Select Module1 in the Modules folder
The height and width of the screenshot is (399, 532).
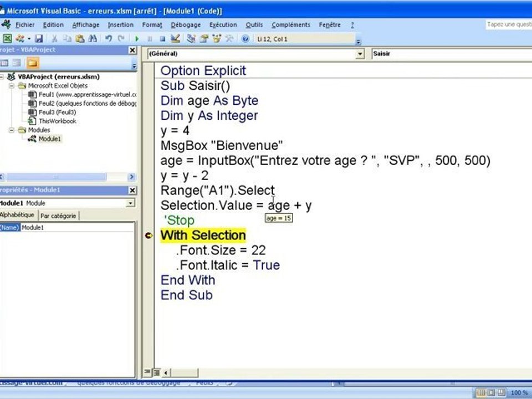44,139
